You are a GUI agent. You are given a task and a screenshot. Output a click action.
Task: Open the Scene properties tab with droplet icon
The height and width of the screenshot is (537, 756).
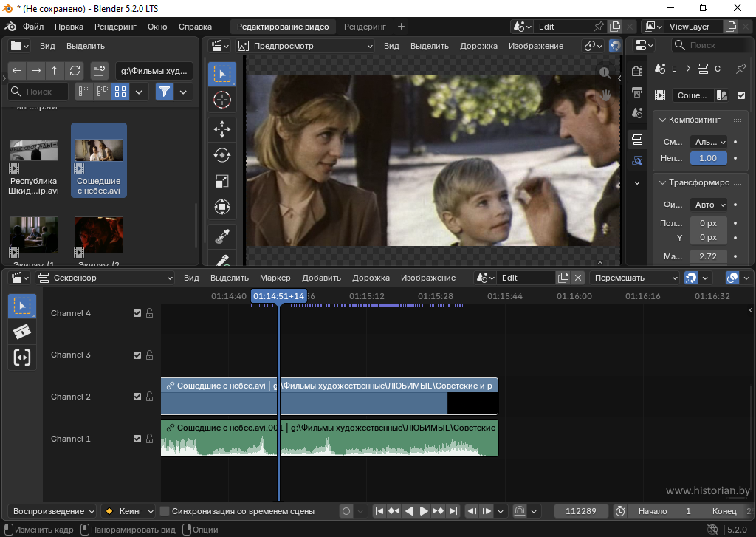pos(637,113)
